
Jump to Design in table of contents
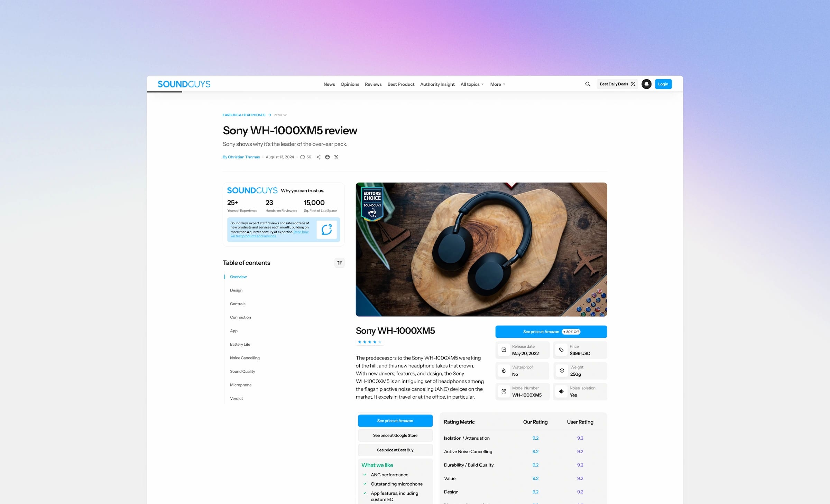236,290
